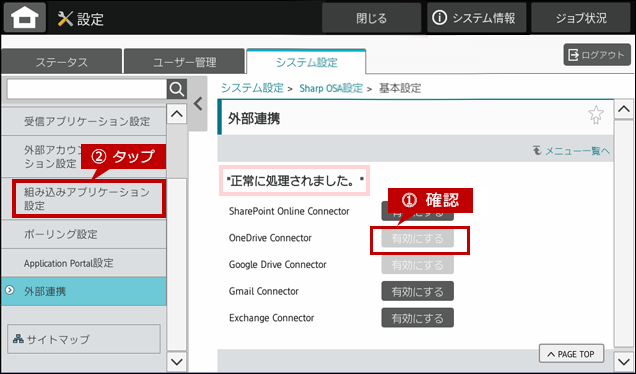
Task: Jump to PAGE TOP
Action: click(x=572, y=354)
